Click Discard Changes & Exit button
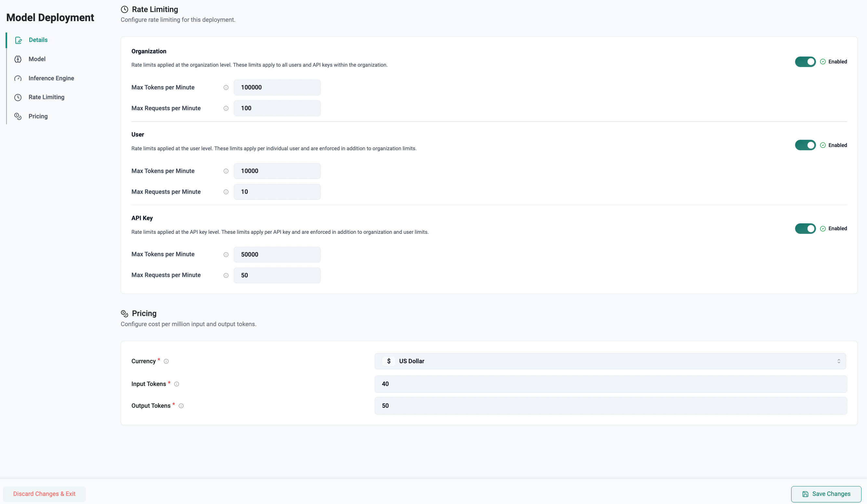Viewport: 867px width, 504px height. (x=44, y=494)
